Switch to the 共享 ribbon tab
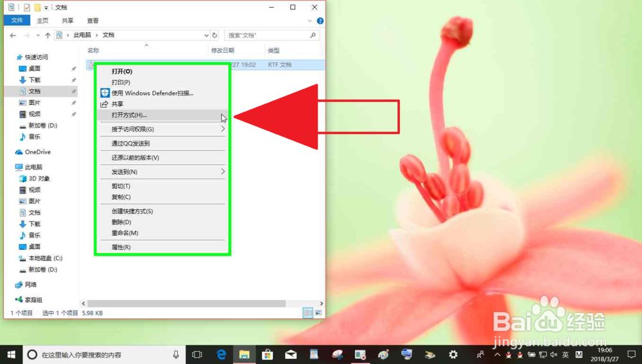 tap(67, 21)
